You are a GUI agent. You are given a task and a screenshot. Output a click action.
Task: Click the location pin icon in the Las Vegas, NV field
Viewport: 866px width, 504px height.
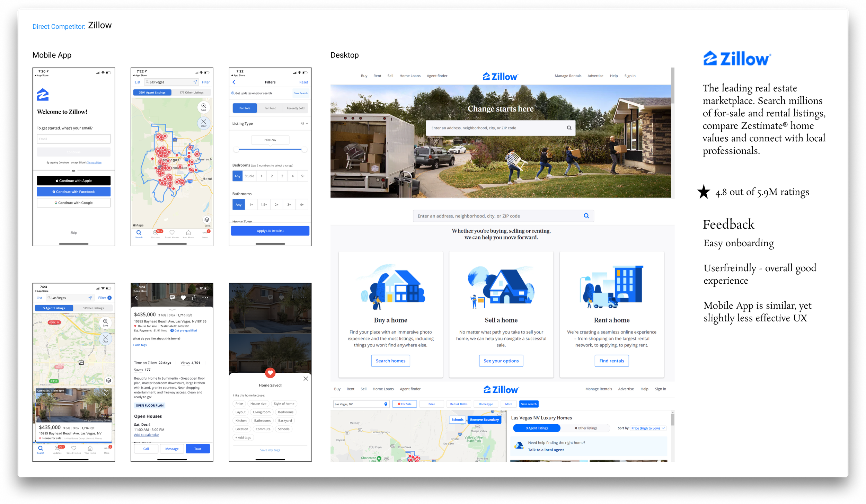(x=386, y=404)
